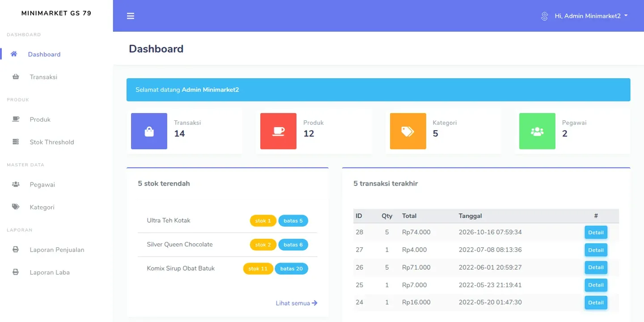The width and height of the screenshot is (644, 322).
Task: Click the Rp16.000 total cell
Action: [416, 302]
